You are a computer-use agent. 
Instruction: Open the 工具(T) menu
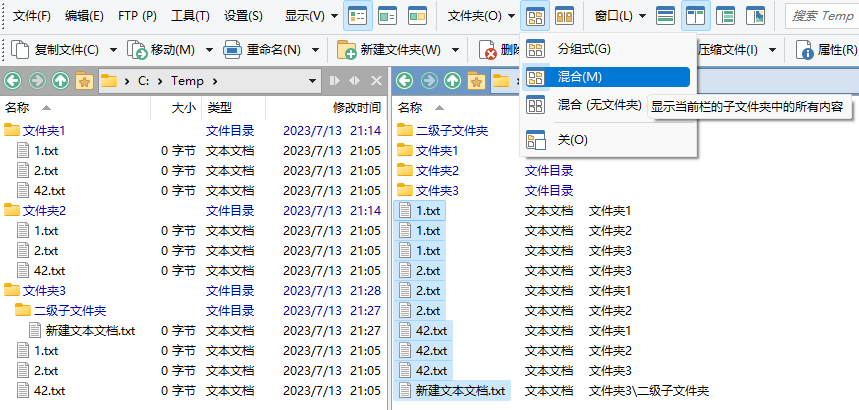coord(189,16)
